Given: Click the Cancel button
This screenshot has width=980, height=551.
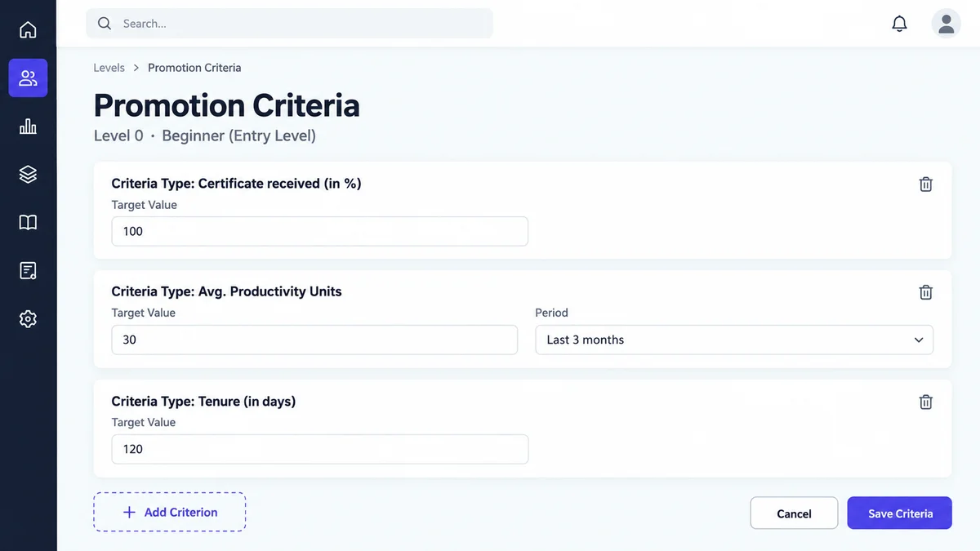Looking at the screenshot, I should pyautogui.click(x=794, y=513).
